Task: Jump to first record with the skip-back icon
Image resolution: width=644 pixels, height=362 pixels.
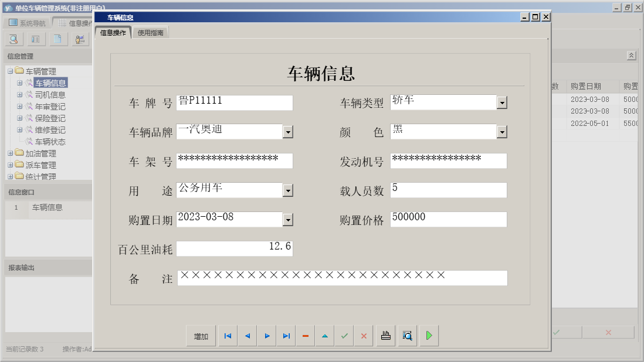Action: [x=228, y=336]
